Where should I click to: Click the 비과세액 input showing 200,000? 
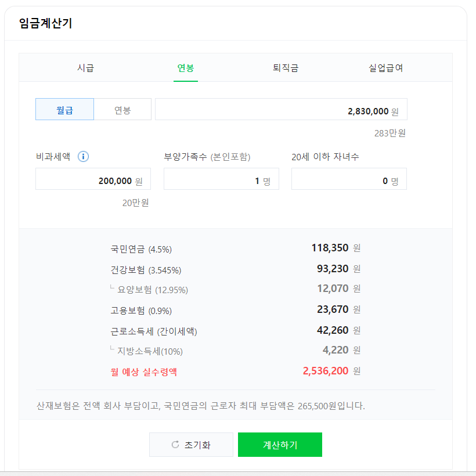93,179
